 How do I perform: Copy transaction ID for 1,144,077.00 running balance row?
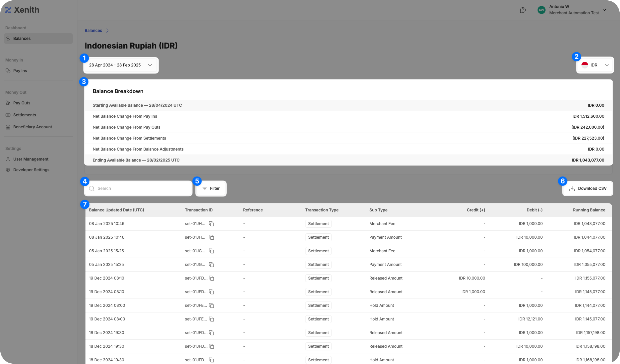(211, 305)
